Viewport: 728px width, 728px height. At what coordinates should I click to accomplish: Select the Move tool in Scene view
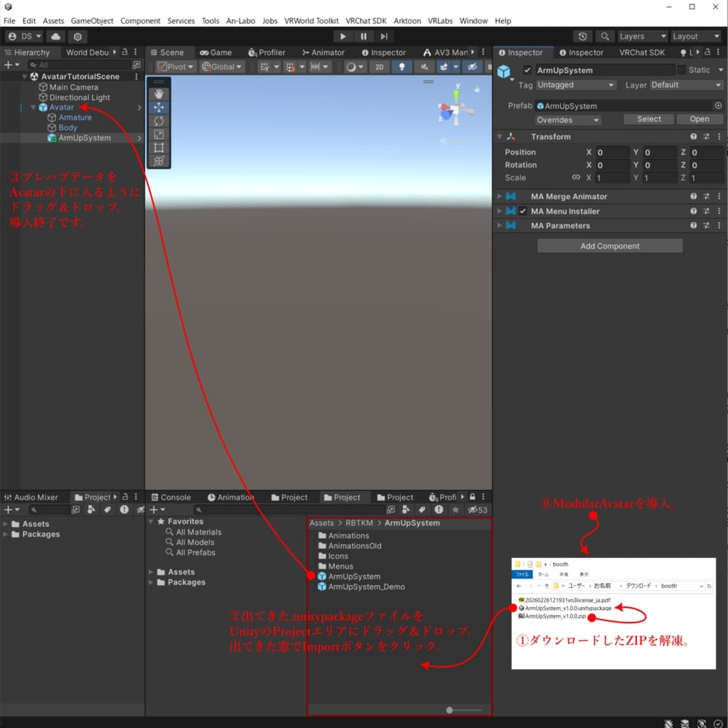click(159, 108)
